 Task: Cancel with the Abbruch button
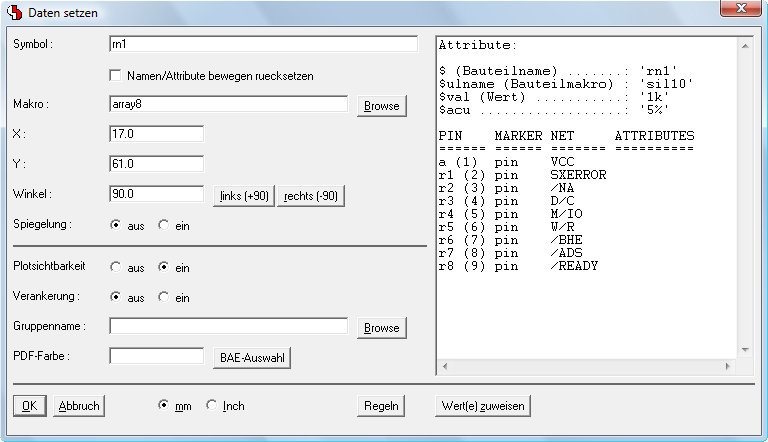coord(78,406)
